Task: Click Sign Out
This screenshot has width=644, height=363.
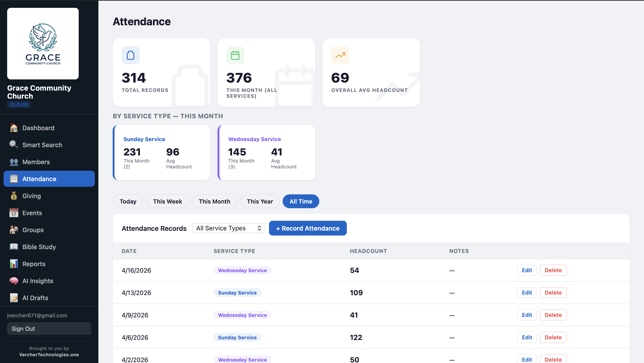Action: pos(49,329)
